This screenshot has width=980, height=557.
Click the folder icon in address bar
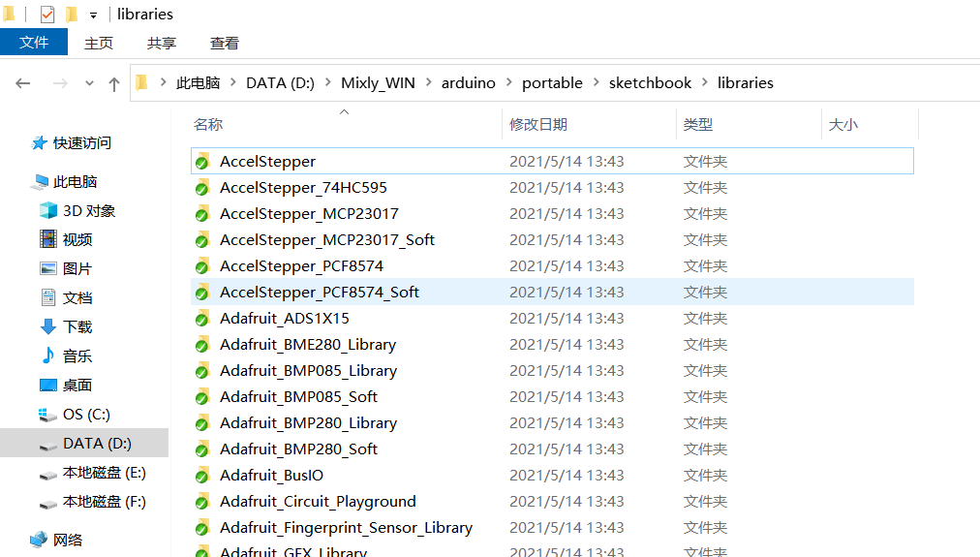coord(142,82)
